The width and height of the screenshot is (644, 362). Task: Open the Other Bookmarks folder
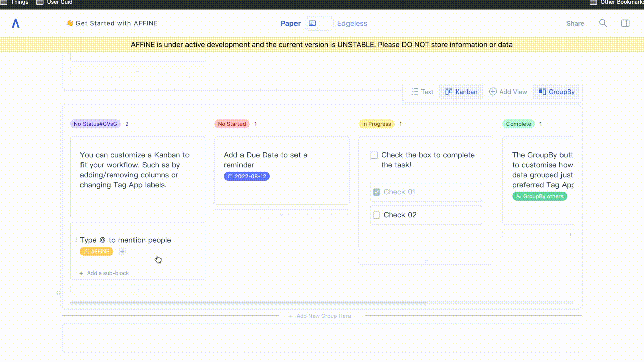click(616, 2)
